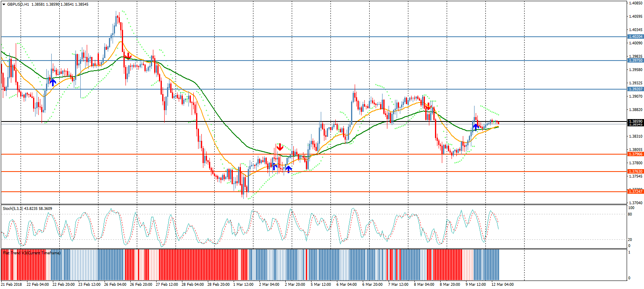Click the orange 1.37966 support label
This screenshot has width=644, height=289.
click(636, 154)
